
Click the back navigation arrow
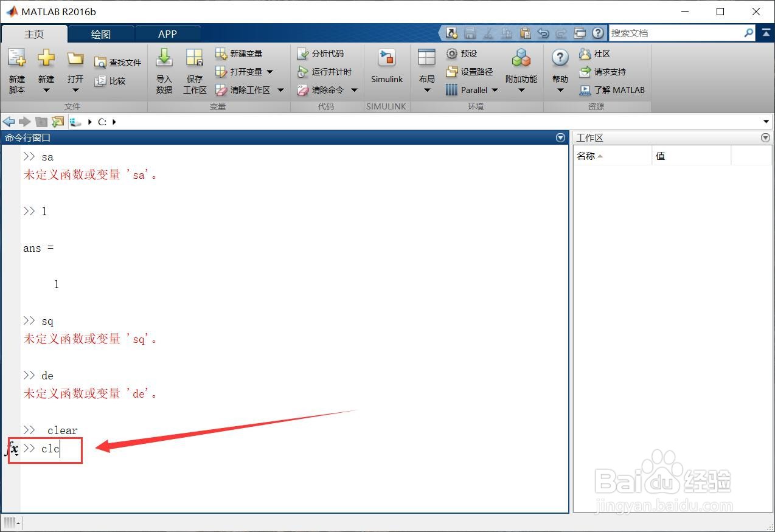point(9,122)
